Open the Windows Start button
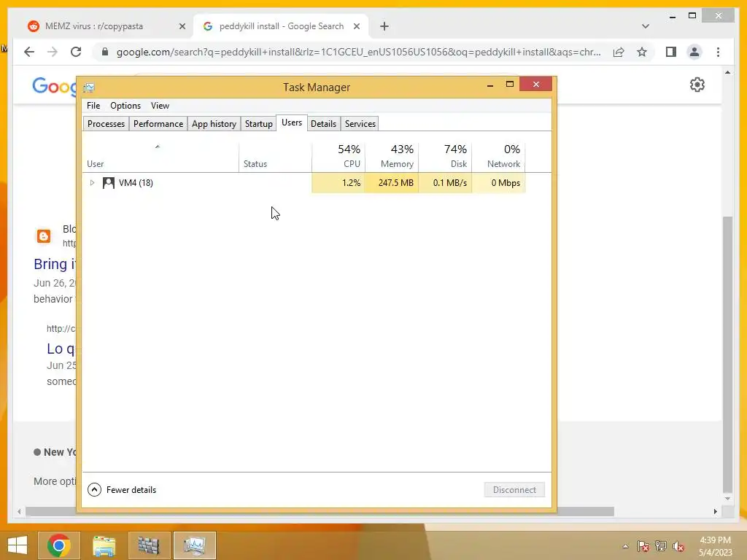 point(18,545)
